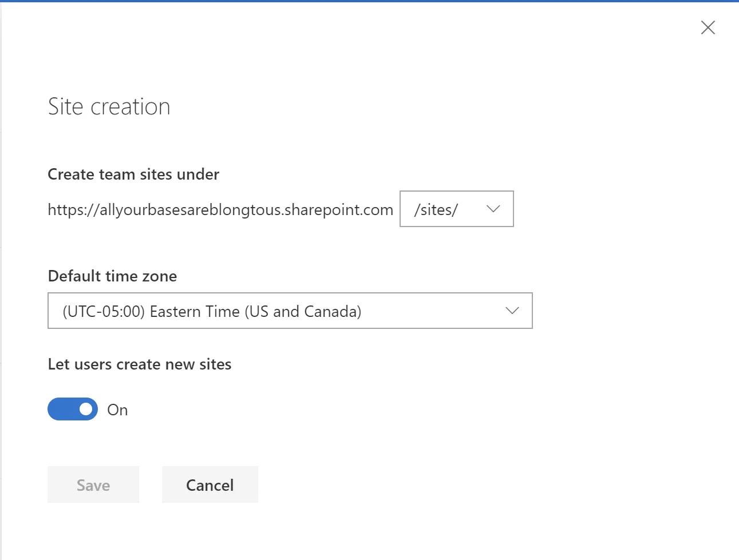
Task: Click the Site creation heading
Action: point(109,106)
